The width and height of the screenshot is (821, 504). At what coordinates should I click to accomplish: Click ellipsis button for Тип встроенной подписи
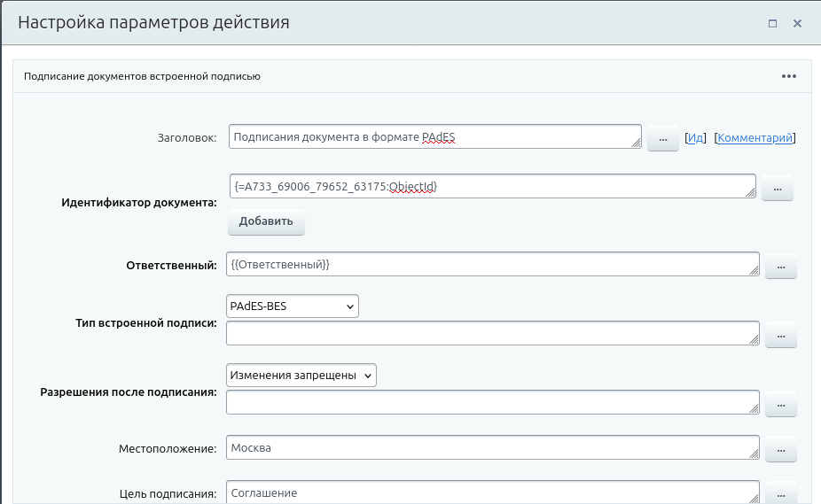click(780, 335)
